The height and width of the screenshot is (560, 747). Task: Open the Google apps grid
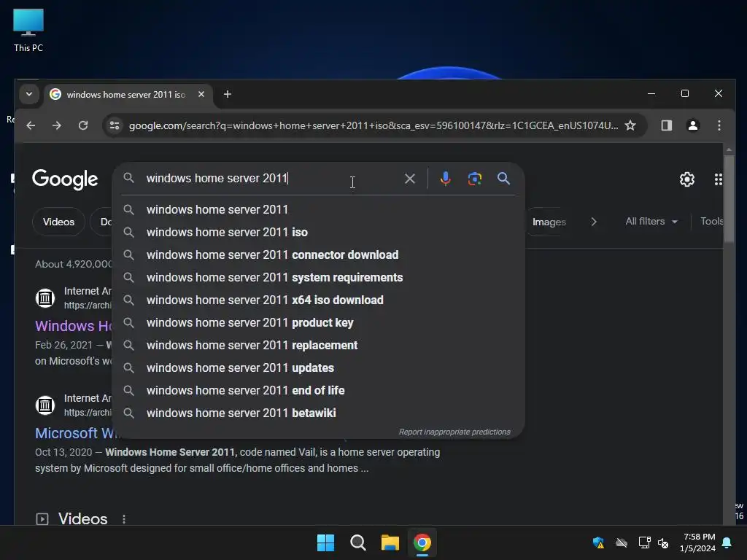pos(718,179)
